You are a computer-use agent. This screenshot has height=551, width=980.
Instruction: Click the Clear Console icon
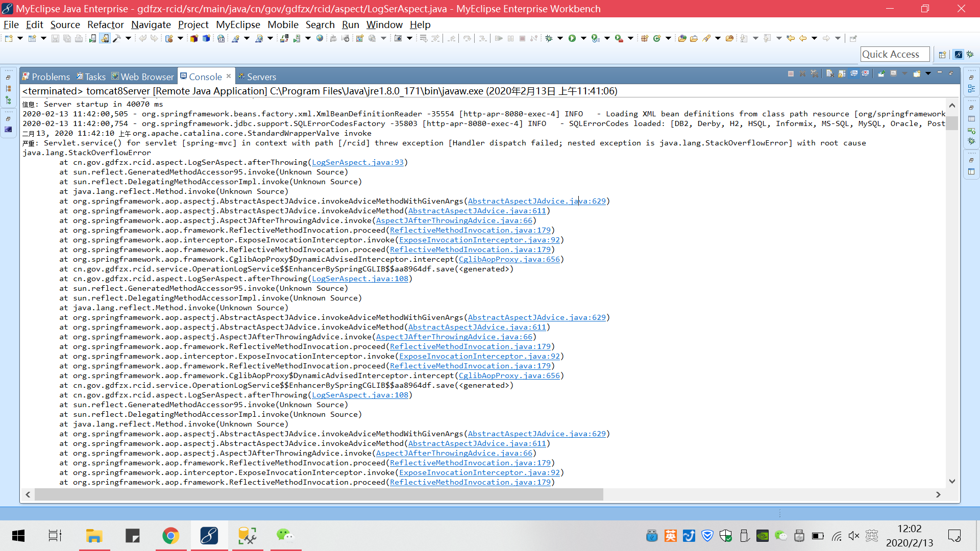tap(830, 74)
